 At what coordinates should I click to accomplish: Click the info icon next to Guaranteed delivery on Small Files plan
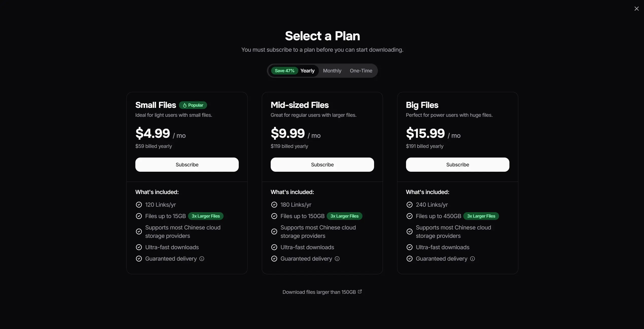click(202, 259)
